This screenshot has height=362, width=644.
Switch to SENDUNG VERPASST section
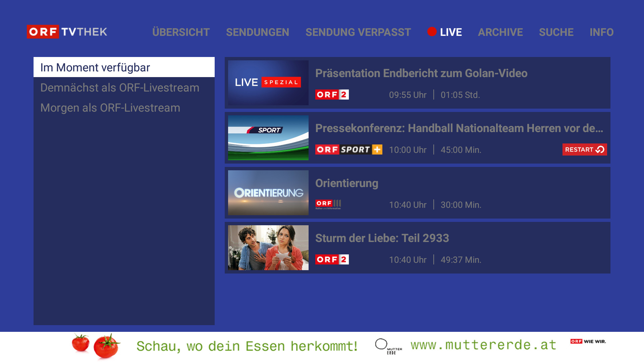[358, 32]
